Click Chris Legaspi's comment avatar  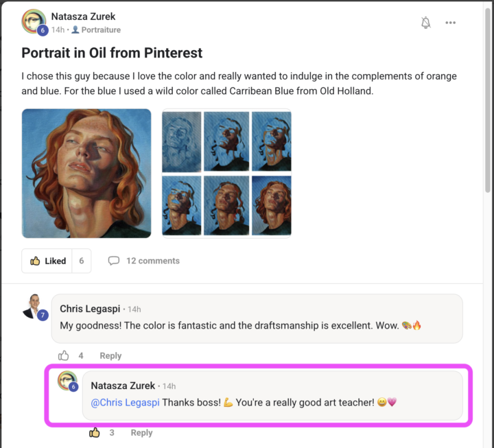coord(34,306)
